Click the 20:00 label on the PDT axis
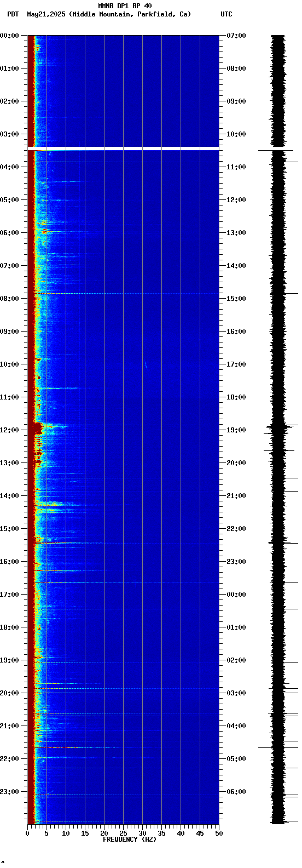 tap(9, 693)
